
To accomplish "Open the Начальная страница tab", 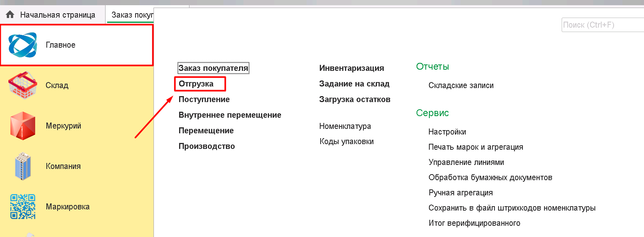I will (53, 15).
